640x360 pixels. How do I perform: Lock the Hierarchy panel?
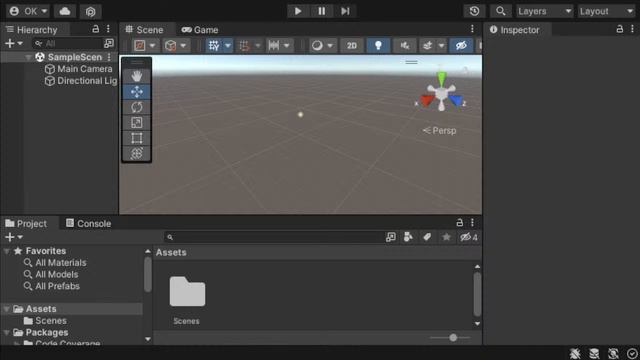(x=95, y=29)
